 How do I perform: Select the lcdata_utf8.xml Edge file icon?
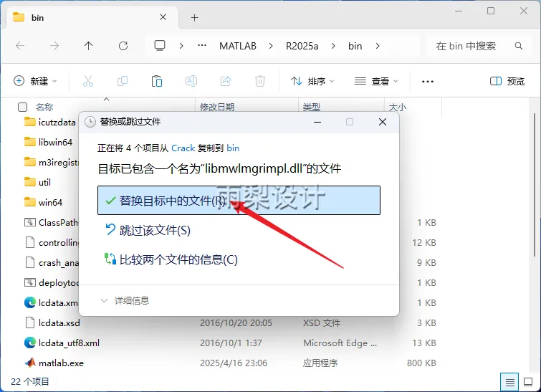point(30,343)
